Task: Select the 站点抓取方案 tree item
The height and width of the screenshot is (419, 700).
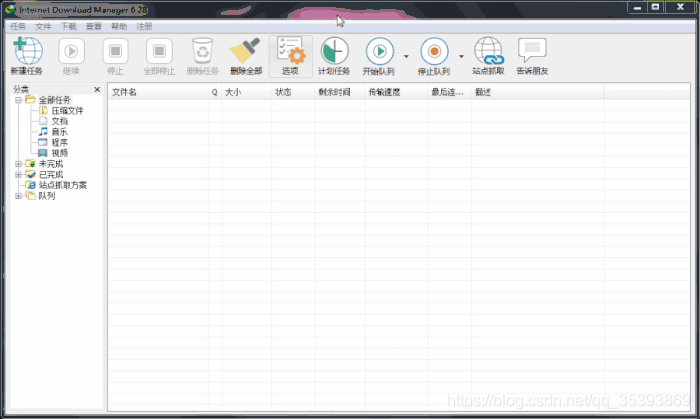Action: (x=63, y=185)
